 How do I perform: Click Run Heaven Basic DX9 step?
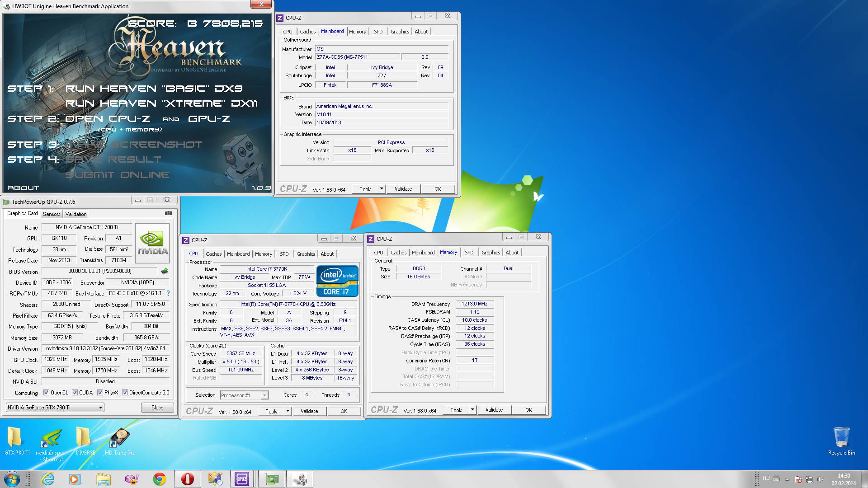point(154,89)
